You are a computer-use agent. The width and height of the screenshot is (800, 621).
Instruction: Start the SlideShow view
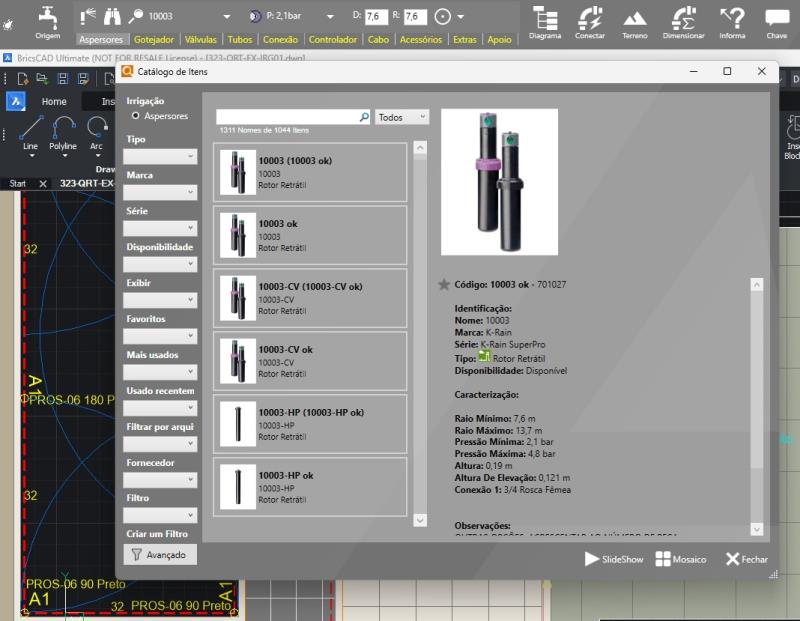tap(614, 559)
